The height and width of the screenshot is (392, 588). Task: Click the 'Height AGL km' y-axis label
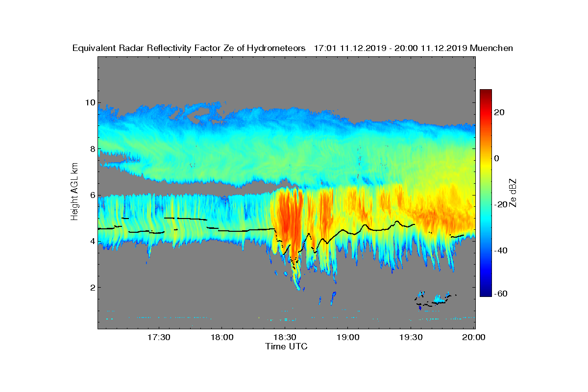pyautogui.click(x=74, y=192)
